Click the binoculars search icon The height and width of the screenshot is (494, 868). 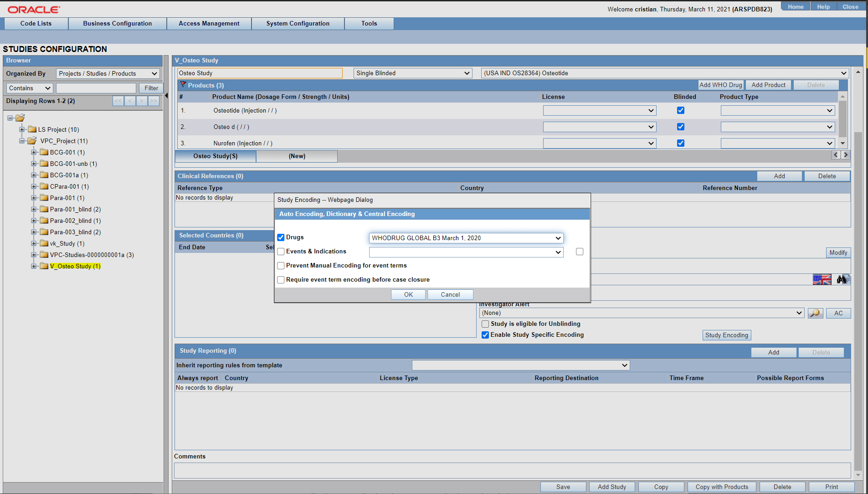(x=842, y=279)
